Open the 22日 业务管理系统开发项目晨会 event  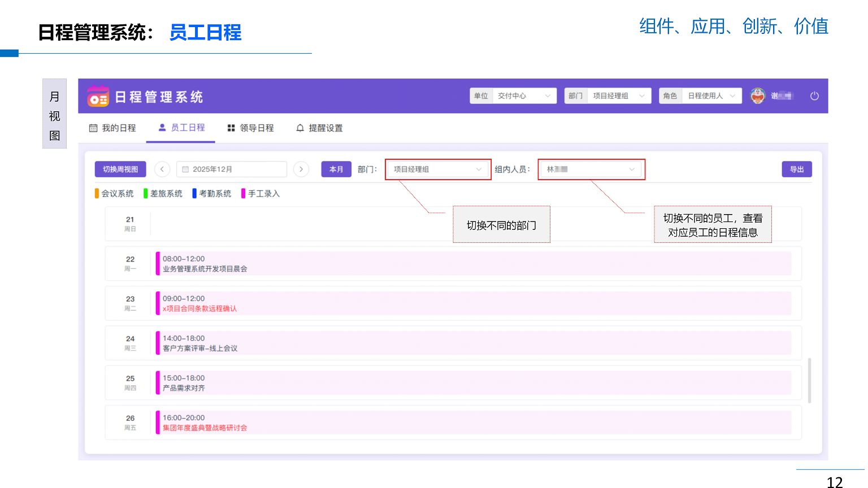474,264
